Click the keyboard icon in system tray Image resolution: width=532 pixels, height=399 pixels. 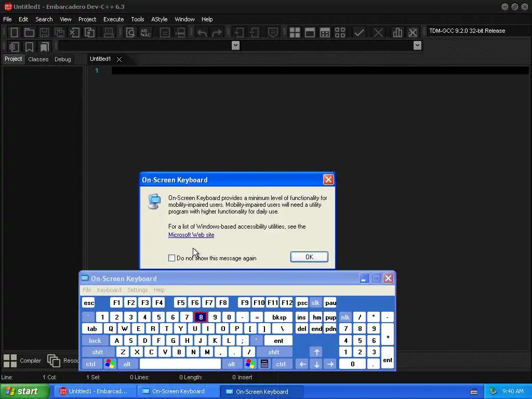(474, 392)
